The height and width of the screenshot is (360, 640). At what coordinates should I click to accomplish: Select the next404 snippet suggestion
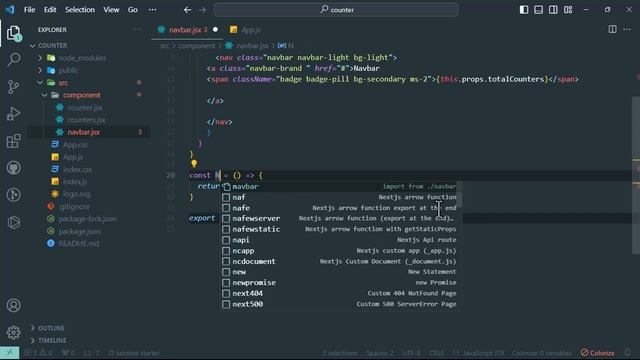[339, 293]
